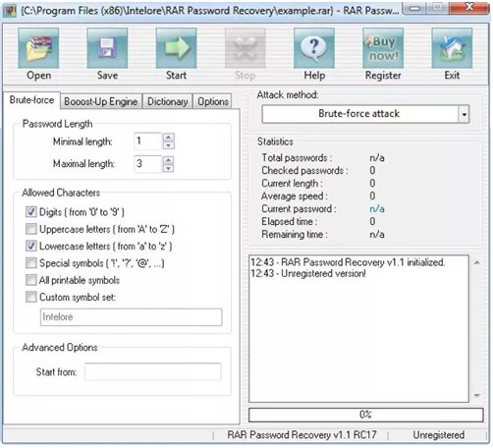Toggle the Digits checkbox
493x448 pixels.
pyautogui.click(x=31, y=212)
